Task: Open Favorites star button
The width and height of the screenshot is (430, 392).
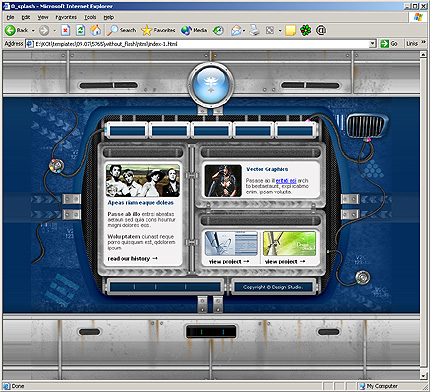Action: pyautogui.click(x=158, y=30)
